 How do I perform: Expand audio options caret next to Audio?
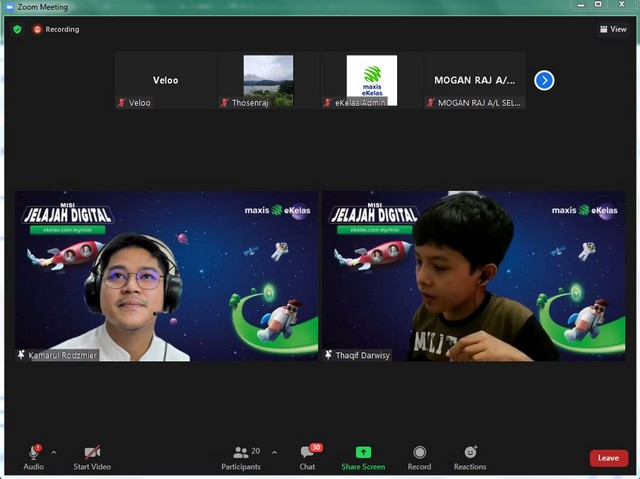click(x=54, y=453)
